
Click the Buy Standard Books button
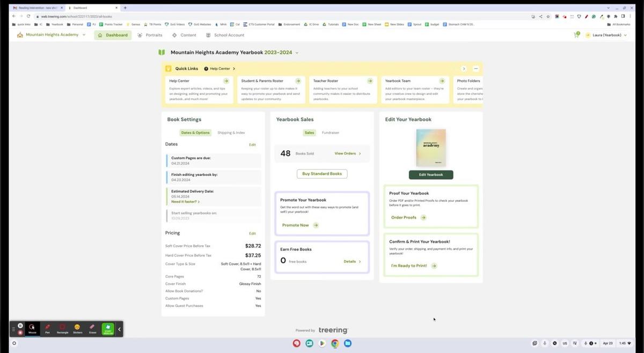[x=322, y=174]
